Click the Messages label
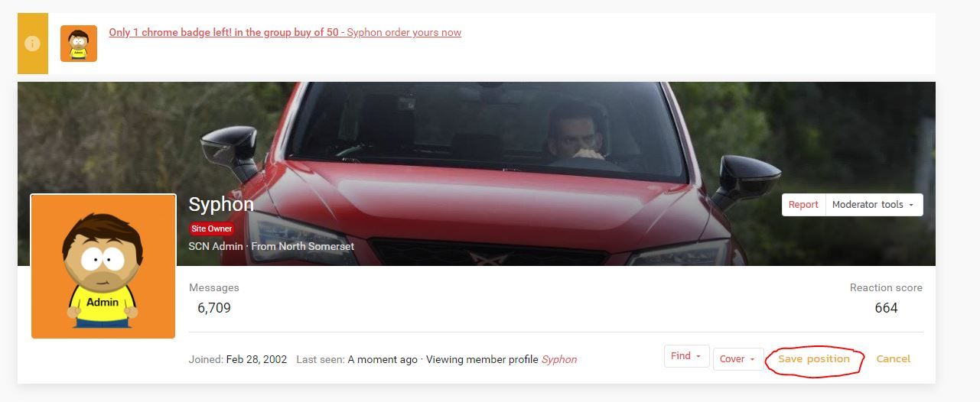The height and width of the screenshot is (402, 980). [x=214, y=288]
